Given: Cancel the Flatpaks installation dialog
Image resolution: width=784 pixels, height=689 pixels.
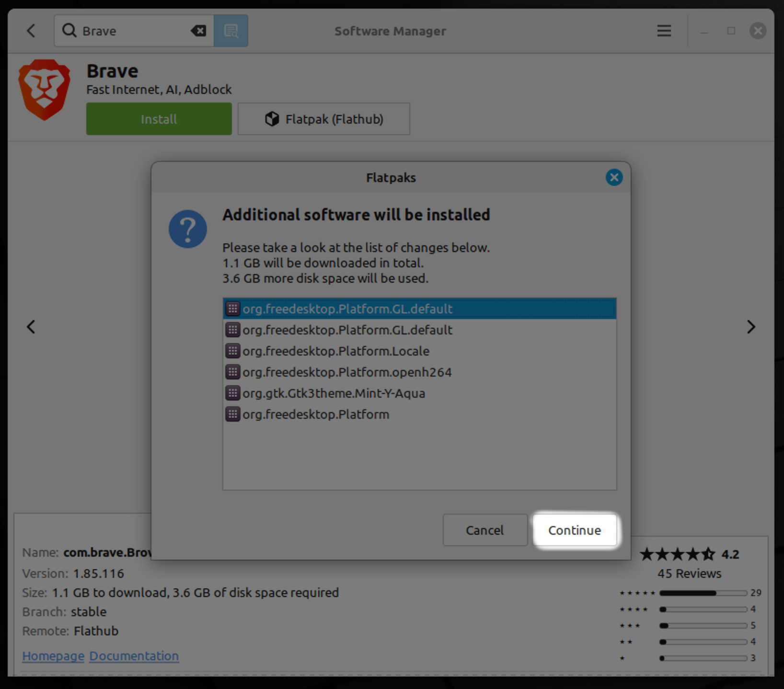Looking at the screenshot, I should click(x=484, y=530).
